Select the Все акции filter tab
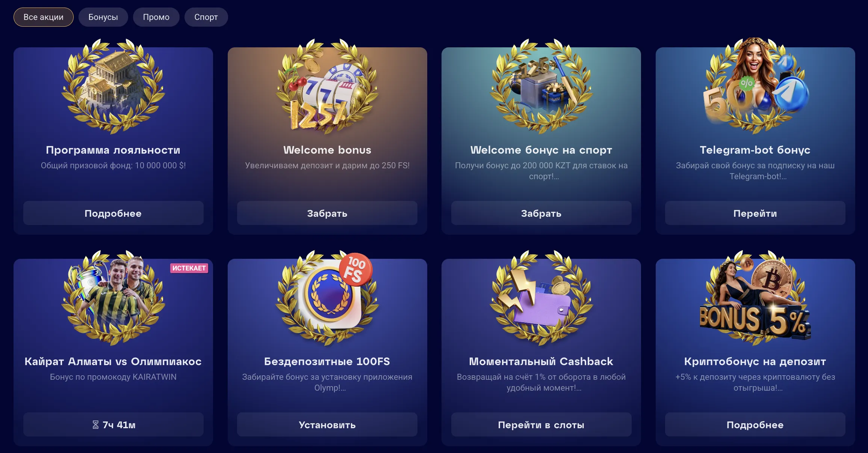This screenshot has width=868, height=453. click(44, 17)
